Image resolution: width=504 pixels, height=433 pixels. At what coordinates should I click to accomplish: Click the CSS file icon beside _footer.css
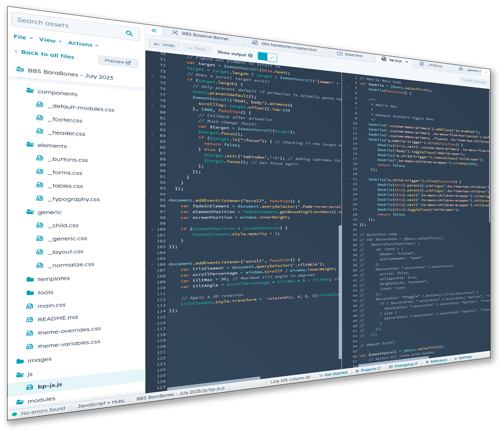[40, 118]
